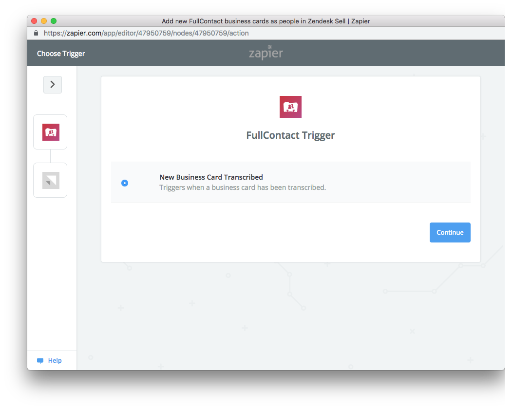Click the FullContact Trigger heading

click(x=290, y=135)
